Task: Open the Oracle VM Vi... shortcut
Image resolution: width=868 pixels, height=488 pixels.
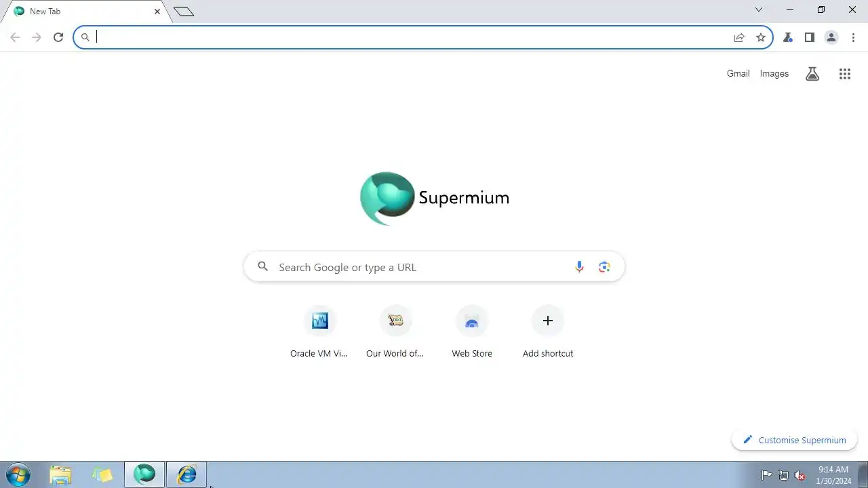Action: (x=319, y=331)
